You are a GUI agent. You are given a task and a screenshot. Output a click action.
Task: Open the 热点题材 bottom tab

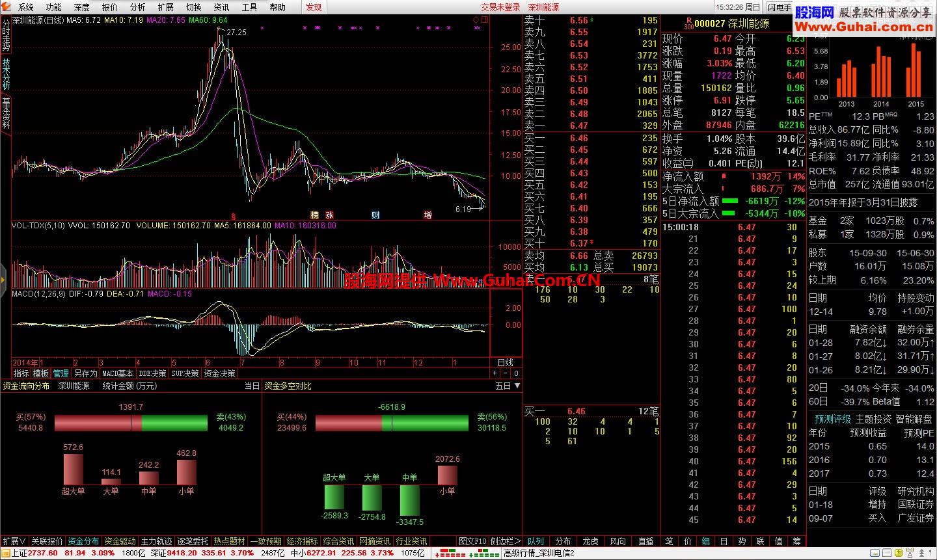(x=230, y=541)
